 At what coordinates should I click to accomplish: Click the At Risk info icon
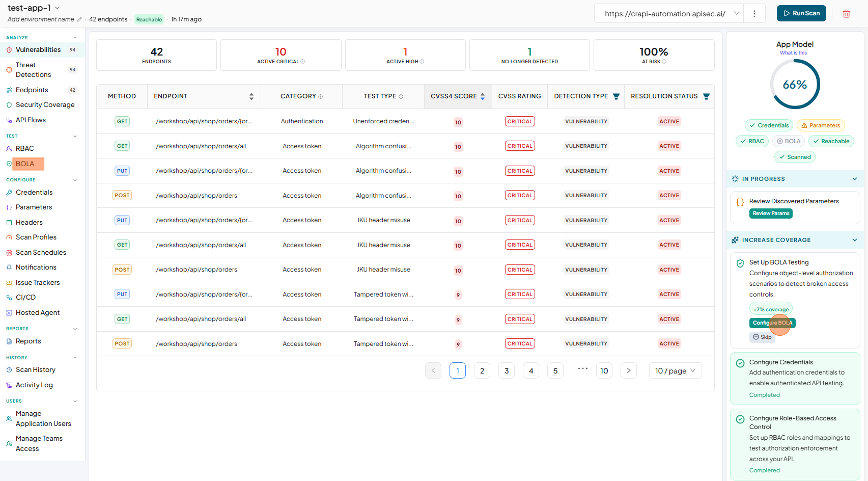tap(664, 62)
